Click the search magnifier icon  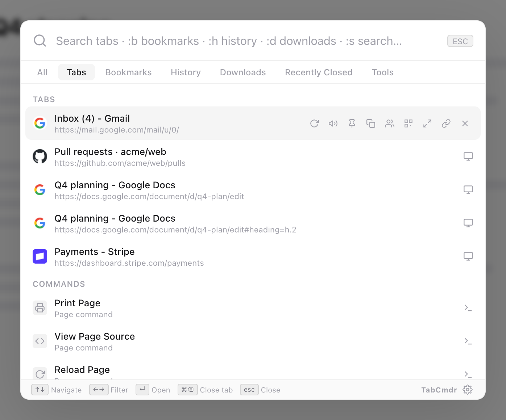coord(40,41)
